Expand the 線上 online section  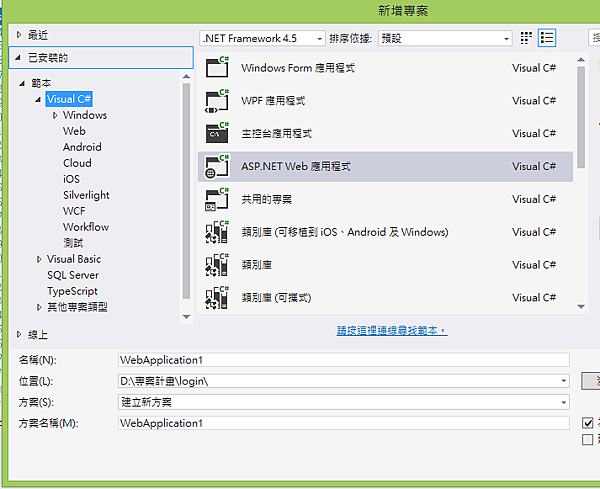coord(19,334)
